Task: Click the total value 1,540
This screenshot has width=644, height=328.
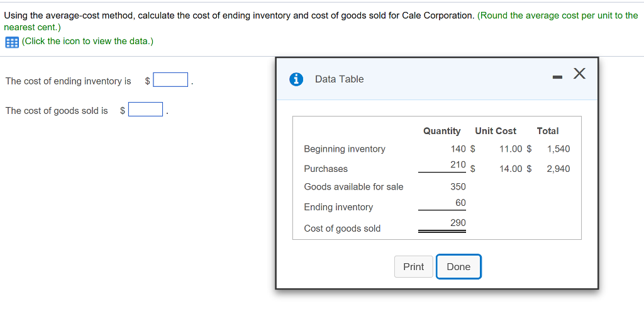Action: coord(558,149)
